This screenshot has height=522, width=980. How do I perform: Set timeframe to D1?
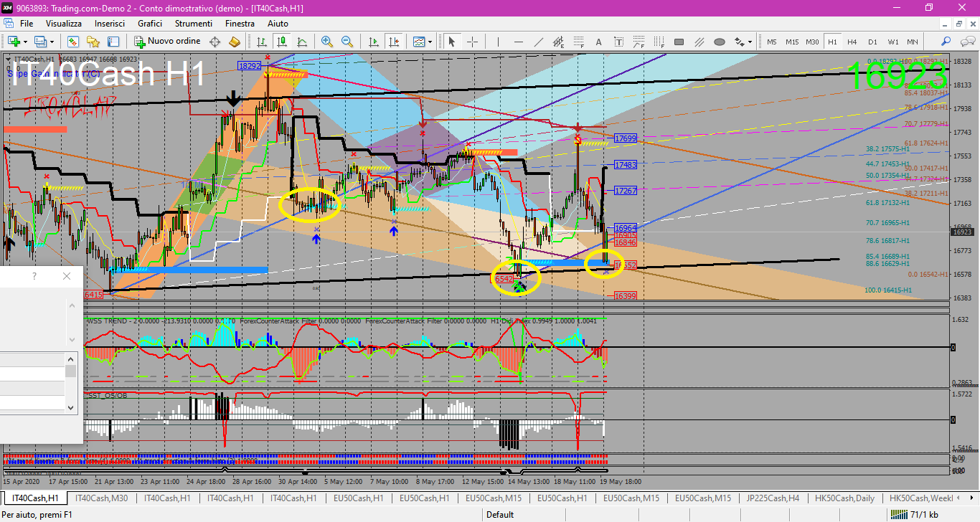(872, 42)
